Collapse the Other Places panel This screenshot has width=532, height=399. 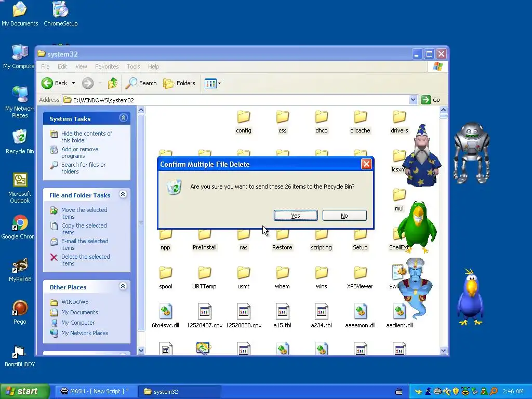123,286
